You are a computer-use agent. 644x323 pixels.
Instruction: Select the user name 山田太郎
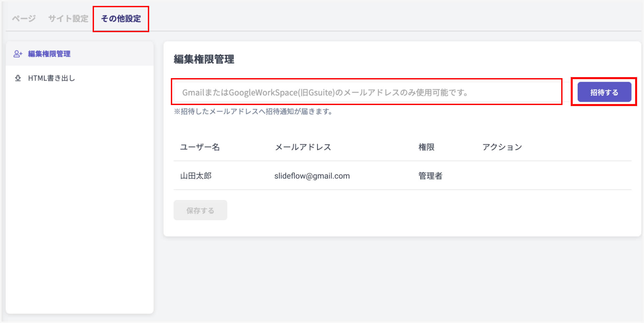196,176
